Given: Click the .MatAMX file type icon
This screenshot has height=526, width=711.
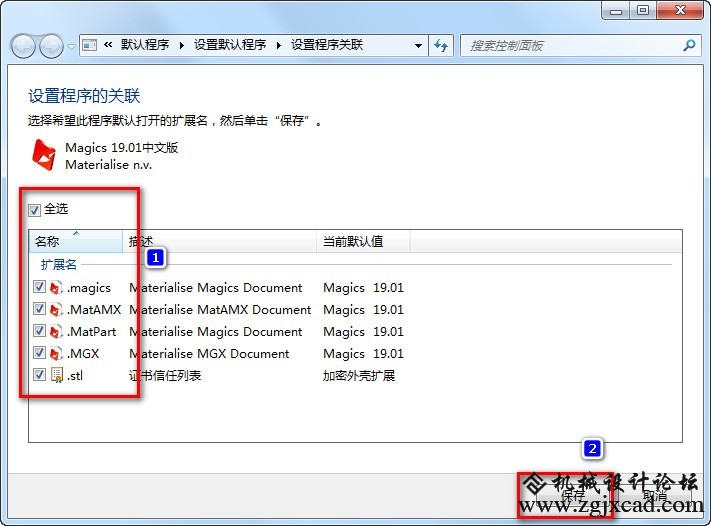Looking at the screenshot, I should tap(56, 310).
